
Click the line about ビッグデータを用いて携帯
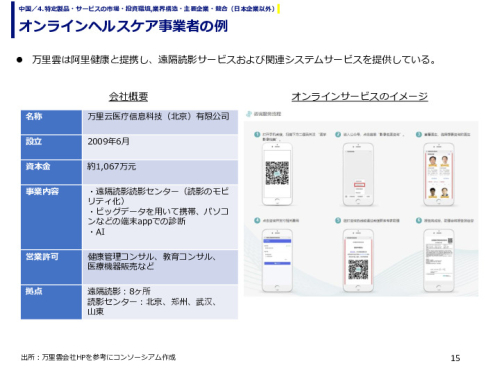(x=158, y=216)
